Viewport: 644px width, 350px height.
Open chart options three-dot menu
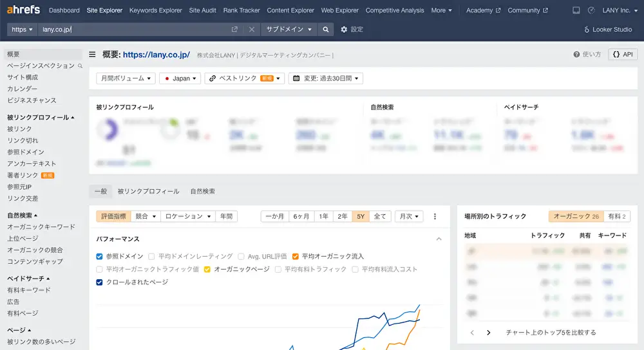click(x=435, y=217)
